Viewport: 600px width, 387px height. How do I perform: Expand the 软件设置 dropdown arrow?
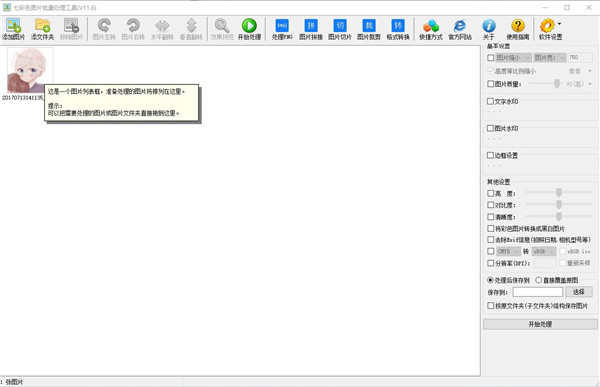point(559,24)
